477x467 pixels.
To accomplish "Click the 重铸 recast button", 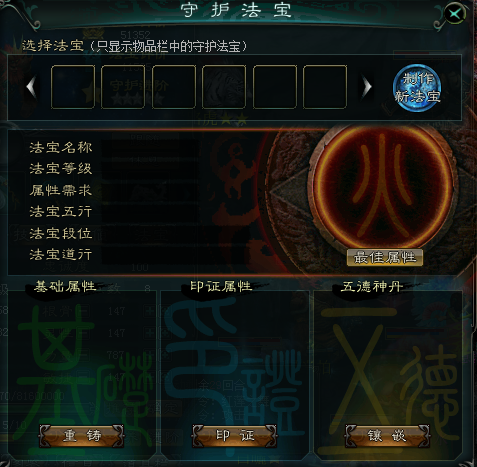I will (x=81, y=436).
